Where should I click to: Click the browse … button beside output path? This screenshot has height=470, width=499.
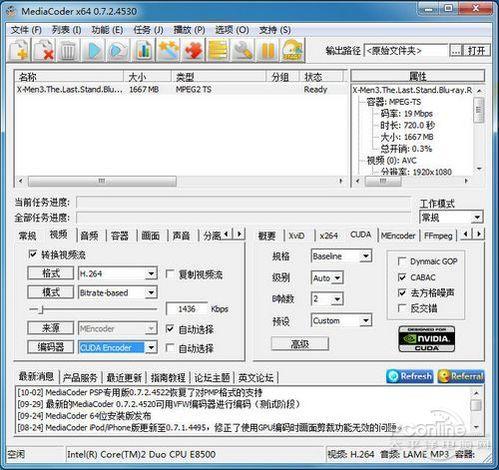[x=456, y=51]
